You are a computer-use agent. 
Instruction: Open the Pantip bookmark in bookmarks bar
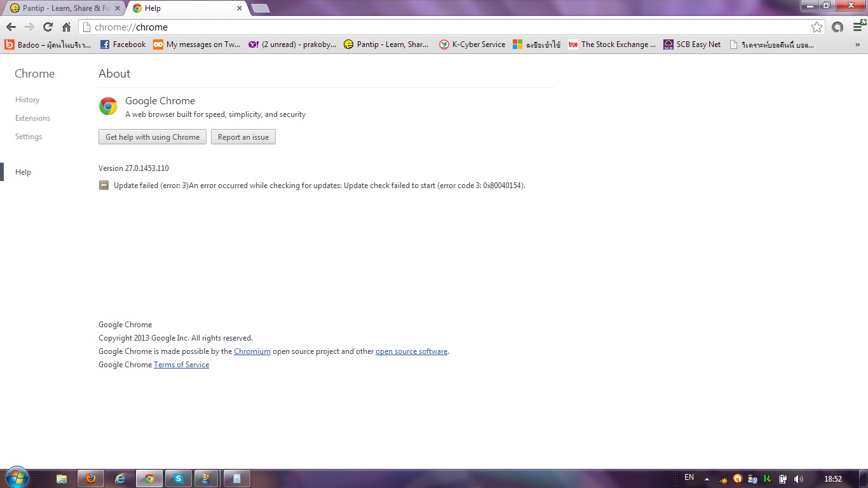click(x=386, y=44)
